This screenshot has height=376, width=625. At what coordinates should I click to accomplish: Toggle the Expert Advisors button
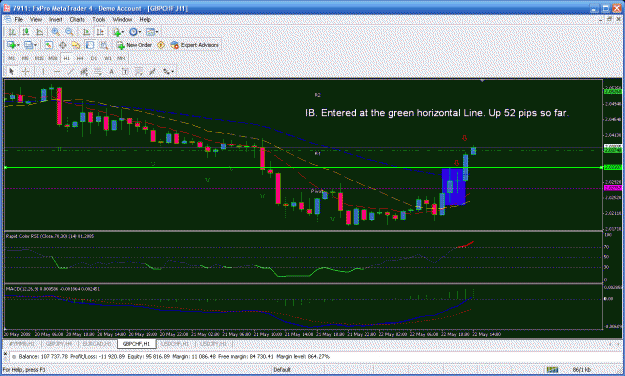[195, 45]
